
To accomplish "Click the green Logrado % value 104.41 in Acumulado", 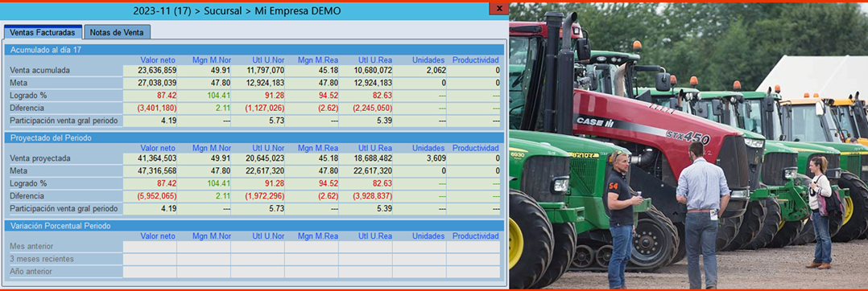I will (204, 96).
